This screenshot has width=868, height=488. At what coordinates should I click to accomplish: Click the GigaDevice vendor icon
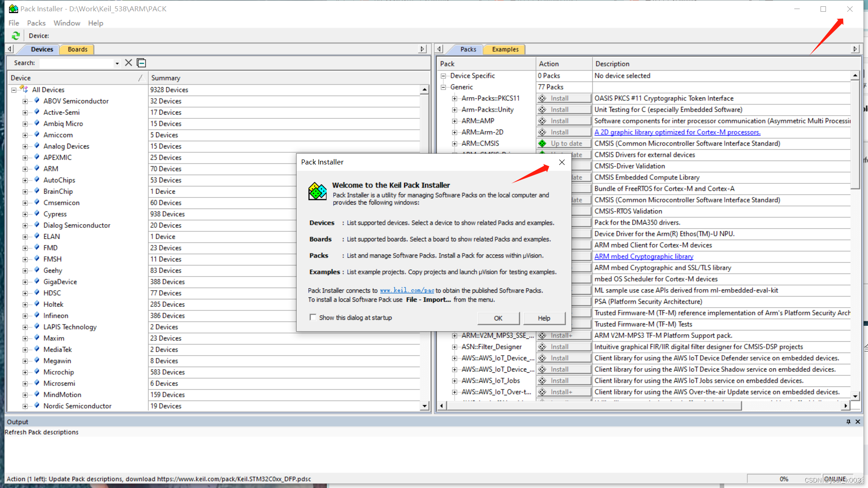coord(37,282)
